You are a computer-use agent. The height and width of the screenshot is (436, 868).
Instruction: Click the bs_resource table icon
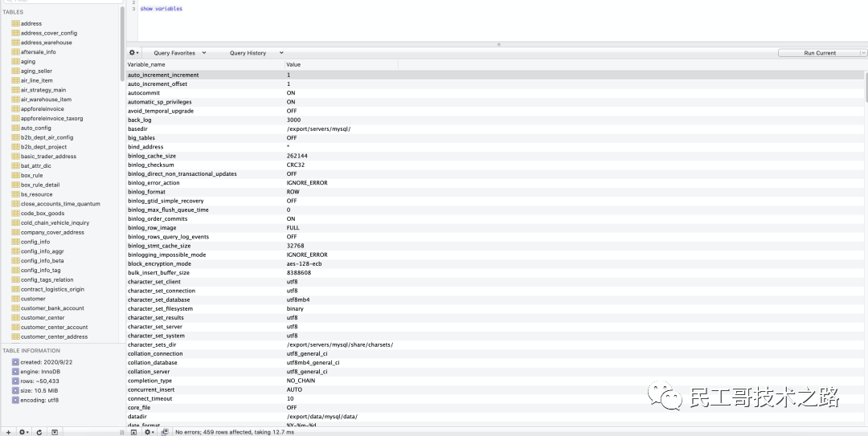pyautogui.click(x=15, y=194)
